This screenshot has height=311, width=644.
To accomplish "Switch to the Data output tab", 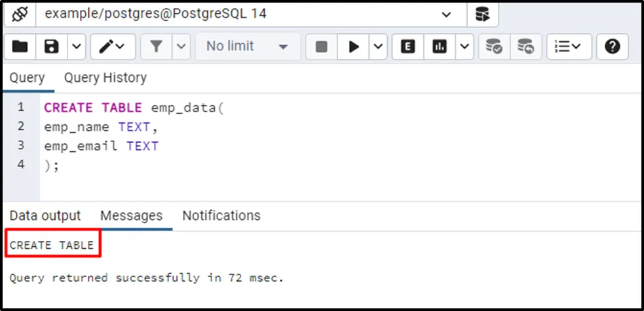I will pyautogui.click(x=45, y=215).
